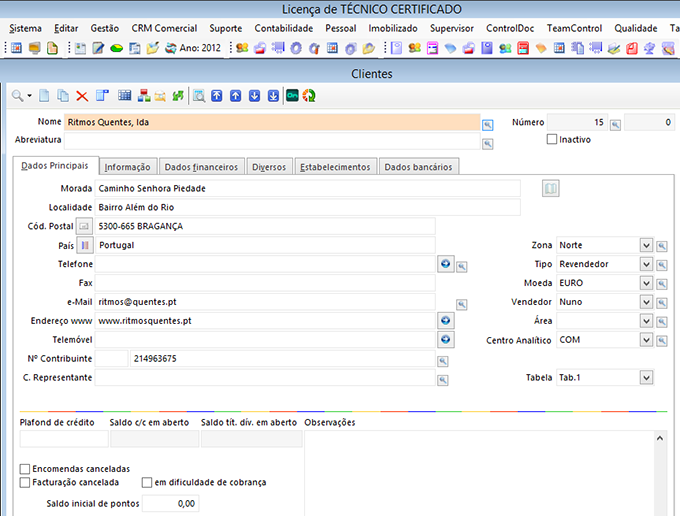Tick the Facturação cancelada checkbox
The image size is (680, 516).
tap(25, 482)
